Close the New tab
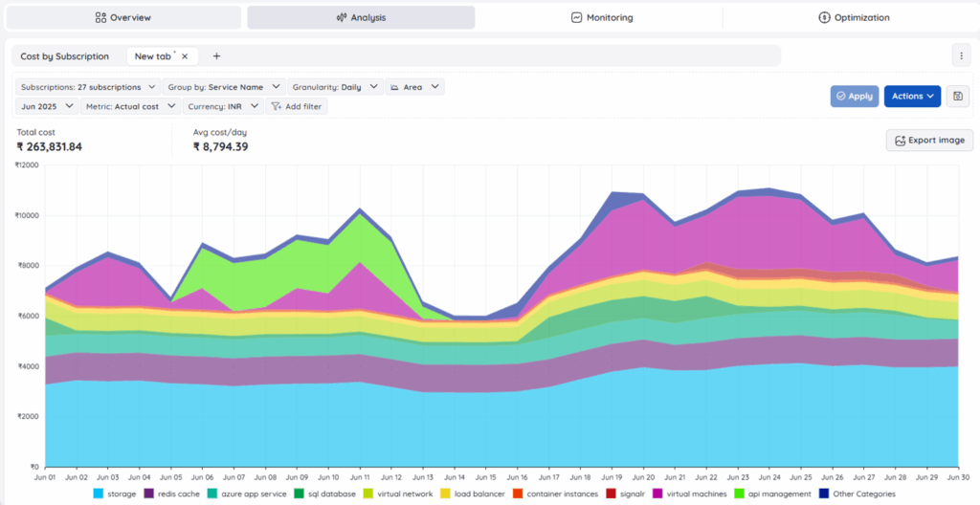This screenshot has height=505, width=980. [185, 56]
